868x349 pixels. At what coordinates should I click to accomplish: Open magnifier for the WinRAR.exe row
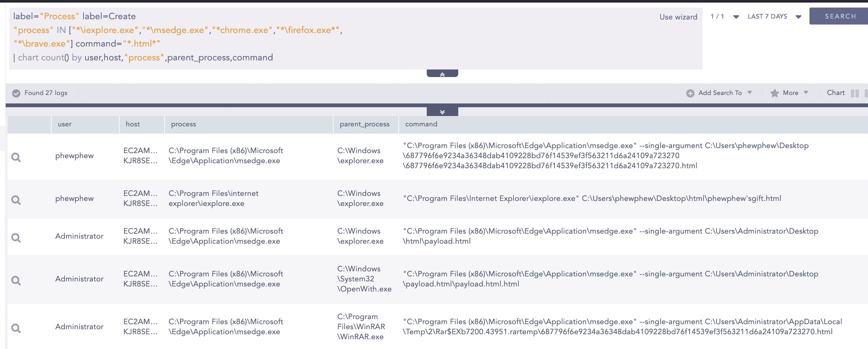pos(16,328)
